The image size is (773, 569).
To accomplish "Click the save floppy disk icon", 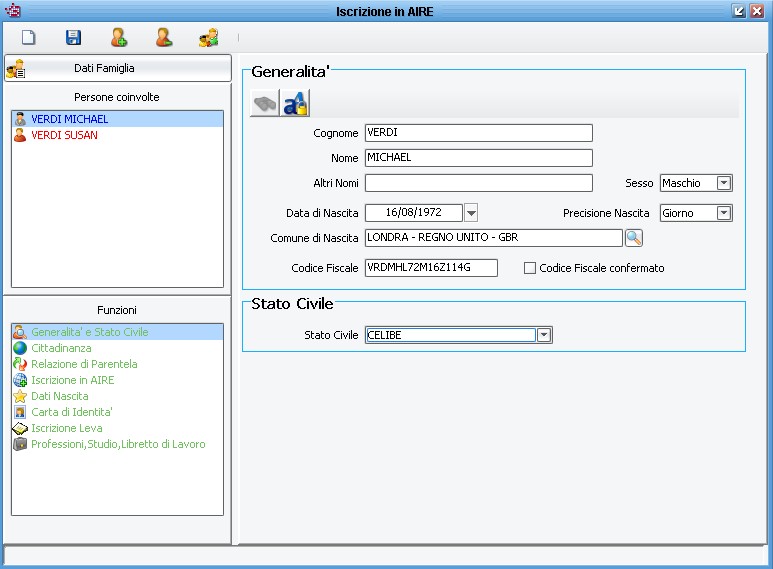I will pos(73,38).
